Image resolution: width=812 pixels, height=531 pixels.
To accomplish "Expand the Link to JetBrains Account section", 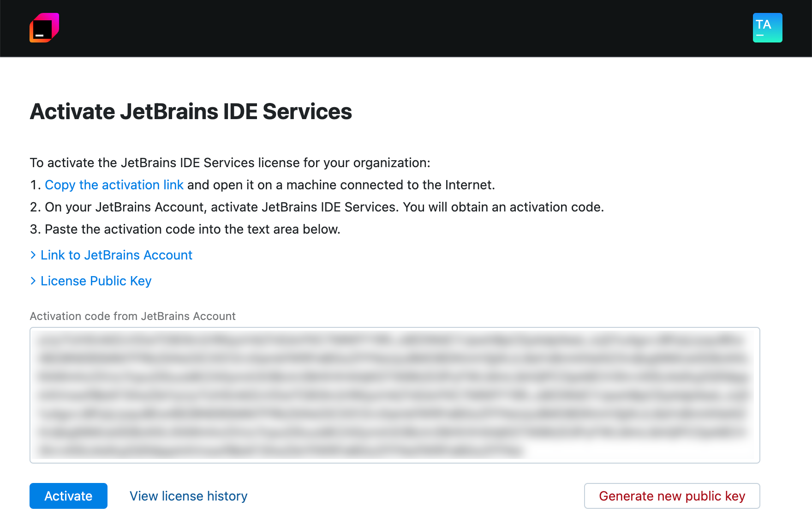I will [116, 255].
